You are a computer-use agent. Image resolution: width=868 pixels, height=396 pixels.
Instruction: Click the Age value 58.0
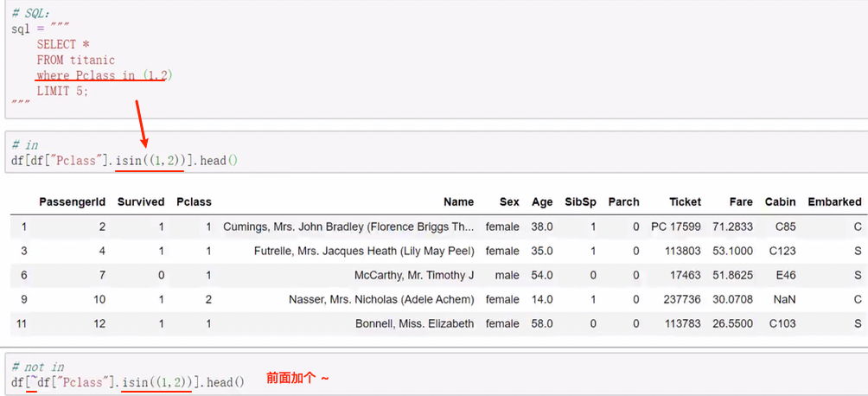pyautogui.click(x=542, y=323)
